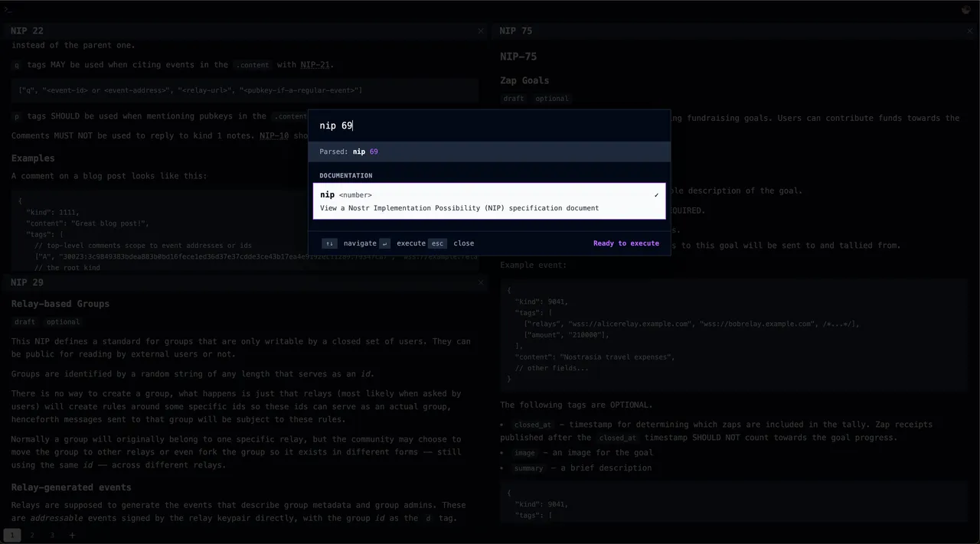Add a new workspace with the plus button
The image size is (980, 544).
(73, 535)
